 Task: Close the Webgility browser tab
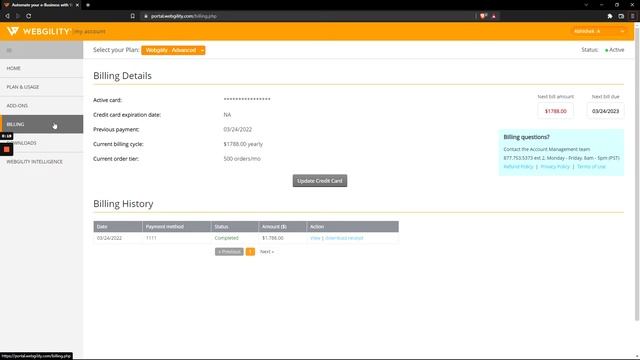(x=77, y=5)
